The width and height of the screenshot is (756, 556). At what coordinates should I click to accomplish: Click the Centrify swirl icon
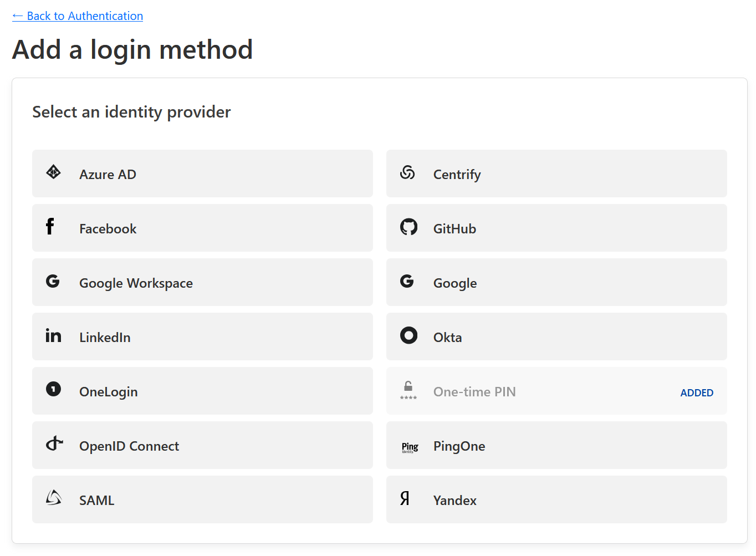pyautogui.click(x=407, y=173)
